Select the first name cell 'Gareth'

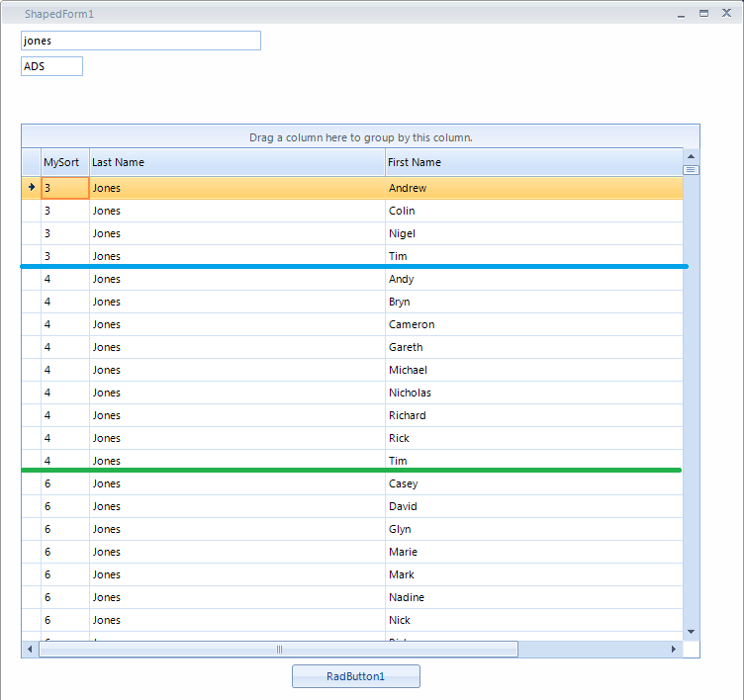click(x=534, y=347)
